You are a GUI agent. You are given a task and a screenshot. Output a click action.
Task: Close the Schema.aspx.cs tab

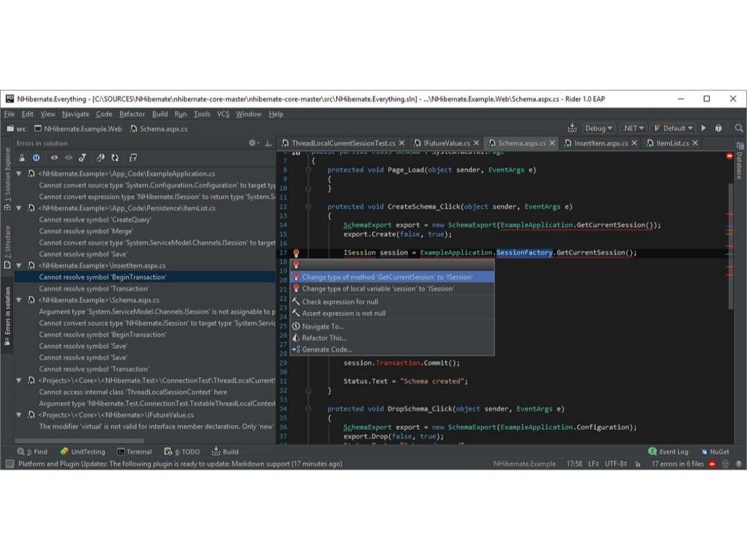point(552,143)
